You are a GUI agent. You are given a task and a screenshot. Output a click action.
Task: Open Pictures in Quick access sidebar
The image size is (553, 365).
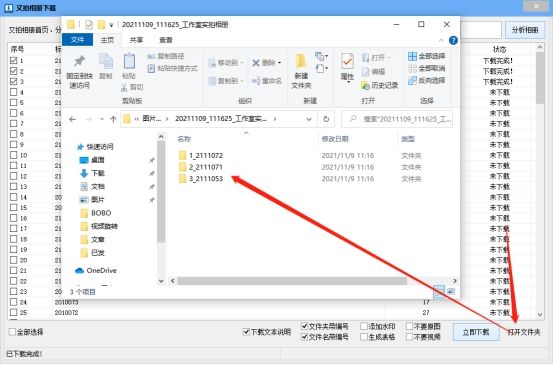coord(92,200)
